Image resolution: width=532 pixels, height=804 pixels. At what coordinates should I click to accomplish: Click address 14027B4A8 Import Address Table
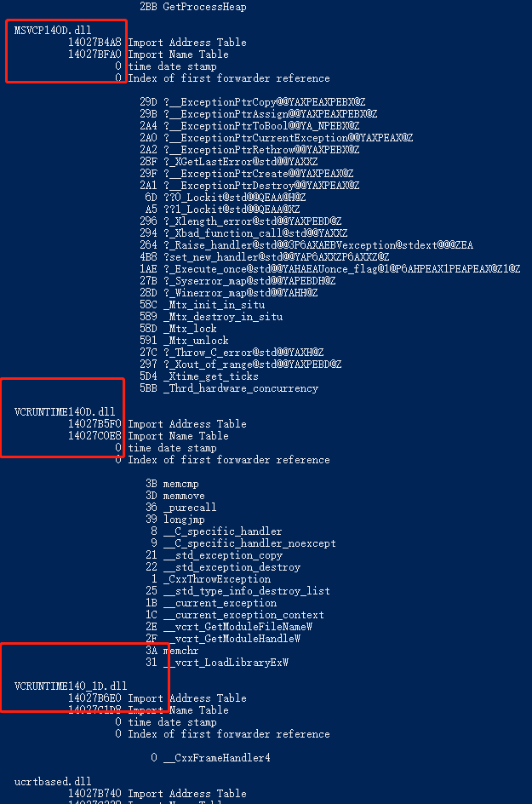(x=157, y=42)
